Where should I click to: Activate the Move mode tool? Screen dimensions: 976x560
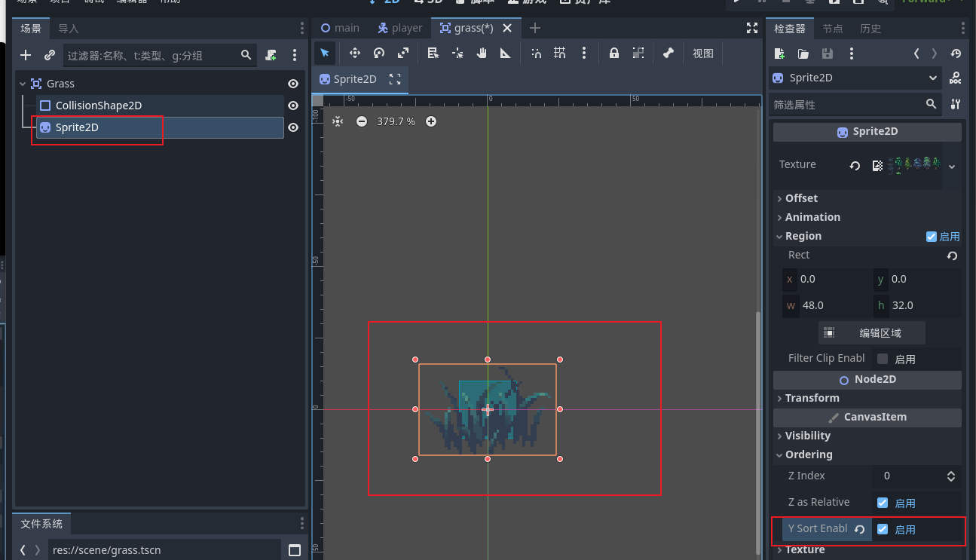(x=355, y=53)
